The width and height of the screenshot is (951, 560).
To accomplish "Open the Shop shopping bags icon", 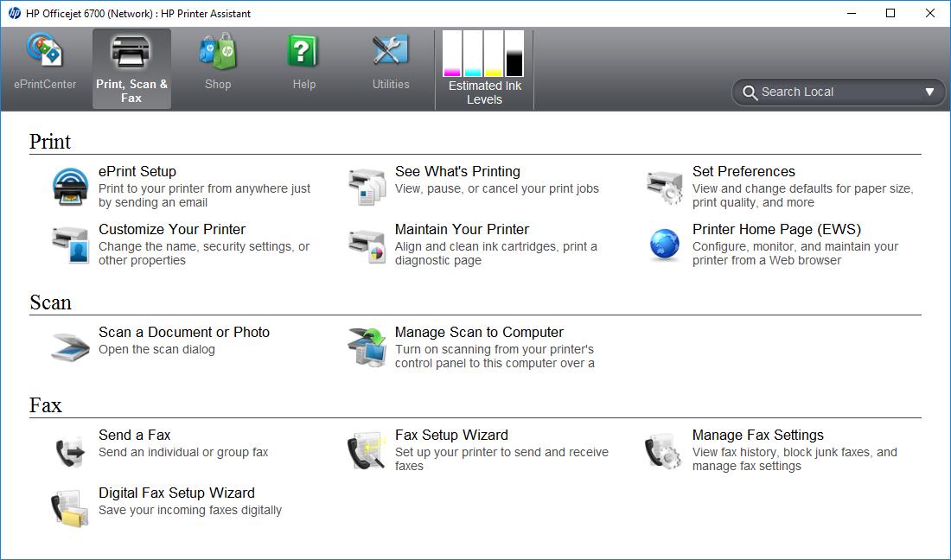I will tap(218, 51).
